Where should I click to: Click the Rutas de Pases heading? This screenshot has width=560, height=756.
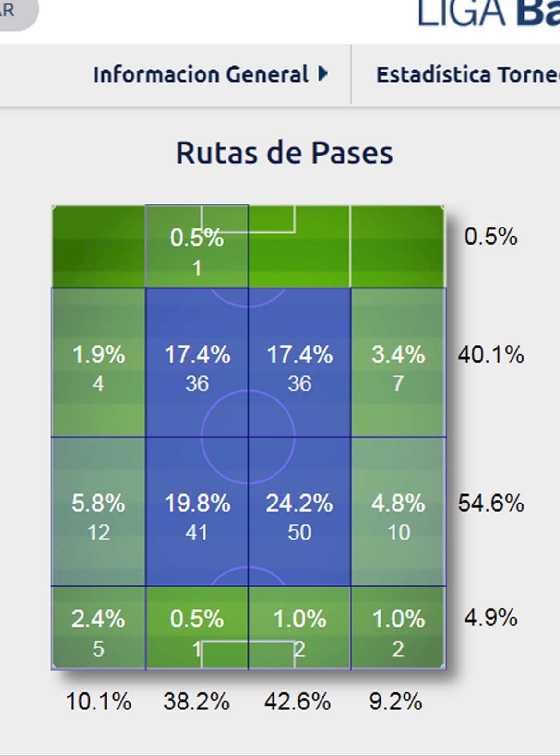point(284,153)
